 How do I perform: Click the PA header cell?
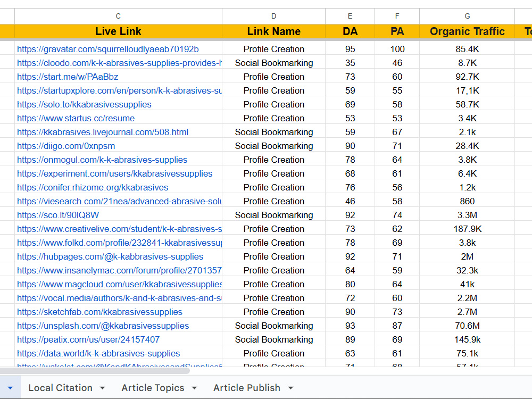[x=397, y=31]
